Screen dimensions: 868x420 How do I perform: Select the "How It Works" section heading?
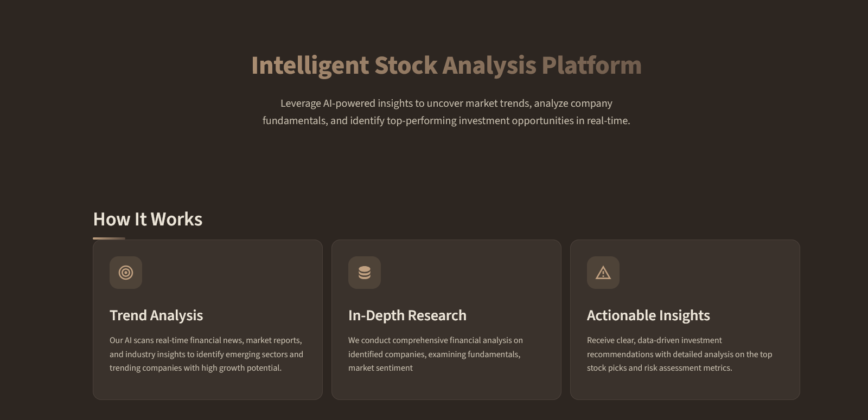click(x=148, y=219)
